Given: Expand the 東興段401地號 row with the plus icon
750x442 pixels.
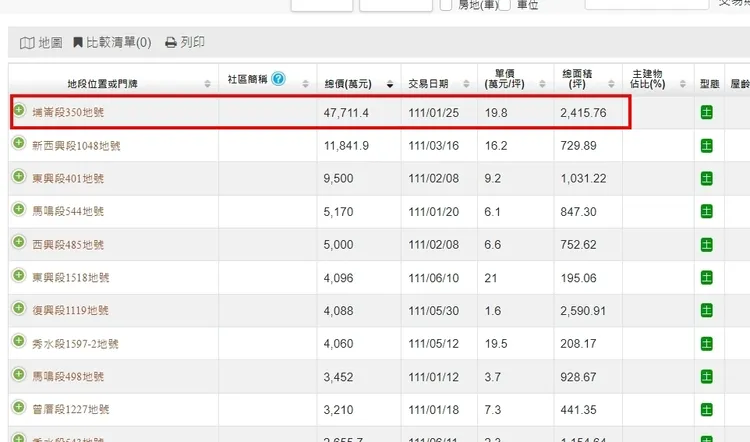Looking at the screenshot, I should 19,176.
